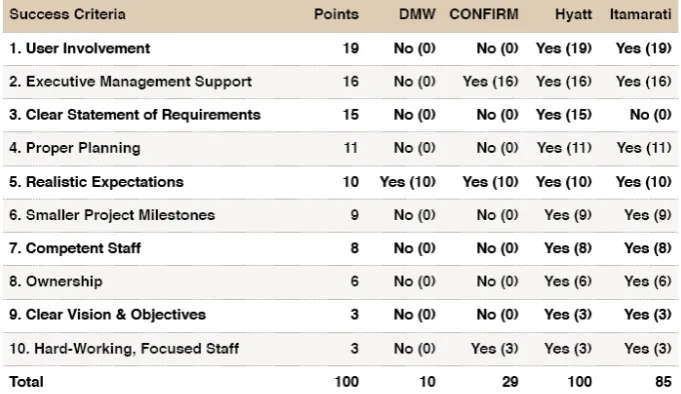Click Smaller Project Milestones row label
This screenshot has height=394, width=681.
pyautogui.click(x=112, y=215)
